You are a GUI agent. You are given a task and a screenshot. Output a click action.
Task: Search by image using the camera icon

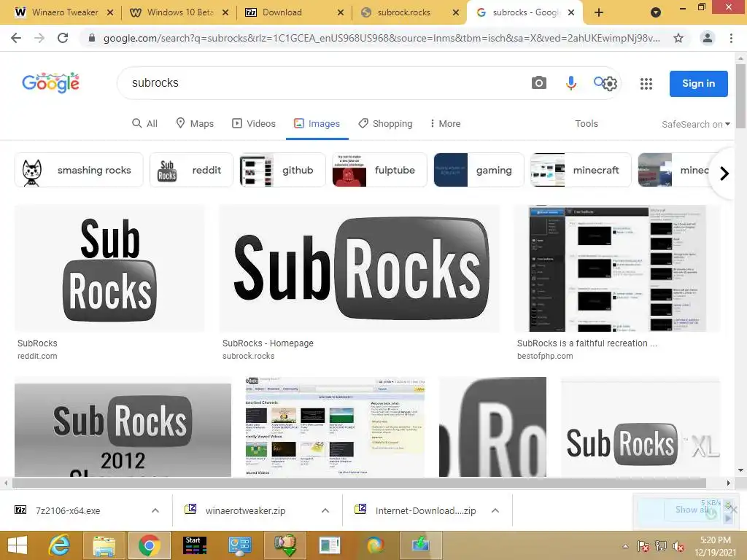pos(539,83)
